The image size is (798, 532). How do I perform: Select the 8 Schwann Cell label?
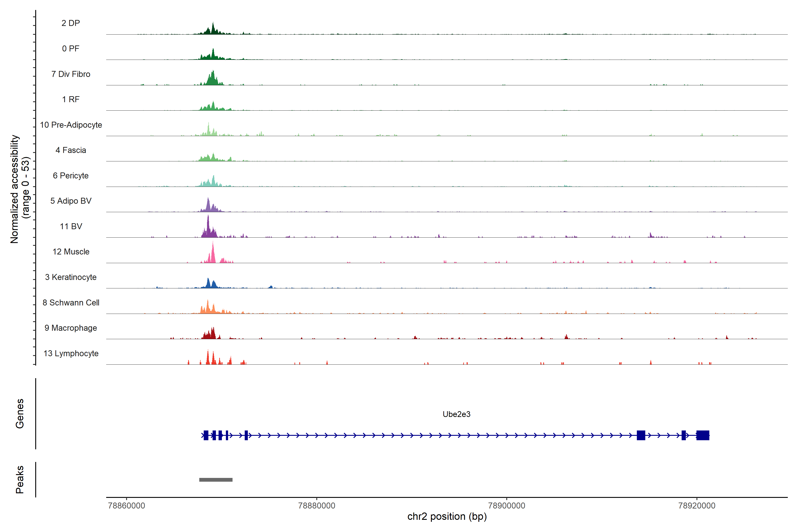(x=70, y=303)
